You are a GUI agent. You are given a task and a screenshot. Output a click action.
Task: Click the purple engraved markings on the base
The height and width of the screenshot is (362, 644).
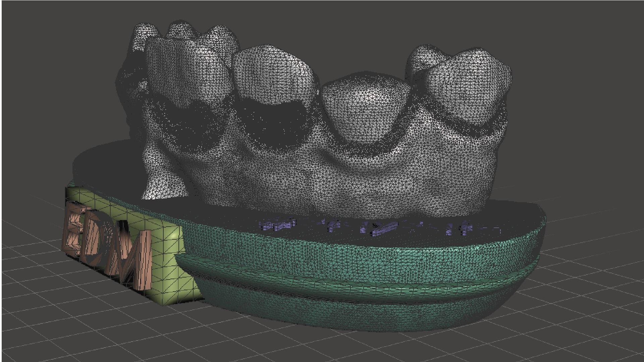pos(379,227)
